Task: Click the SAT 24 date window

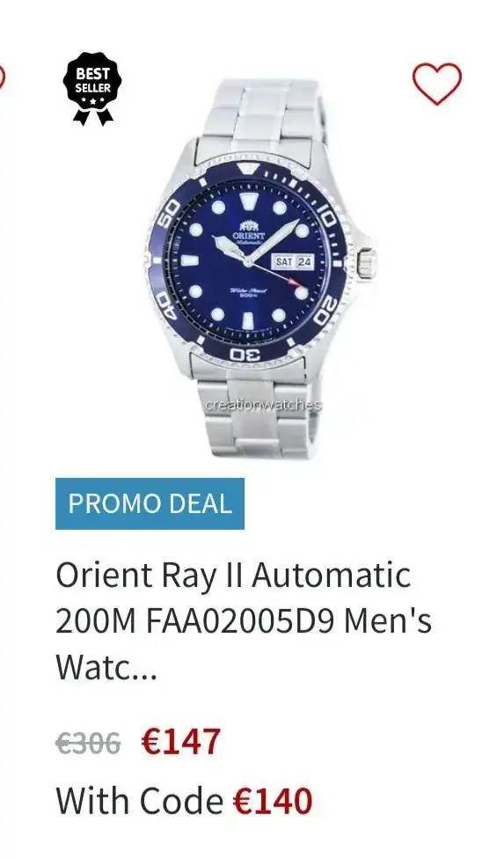Action: click(293, 262)
